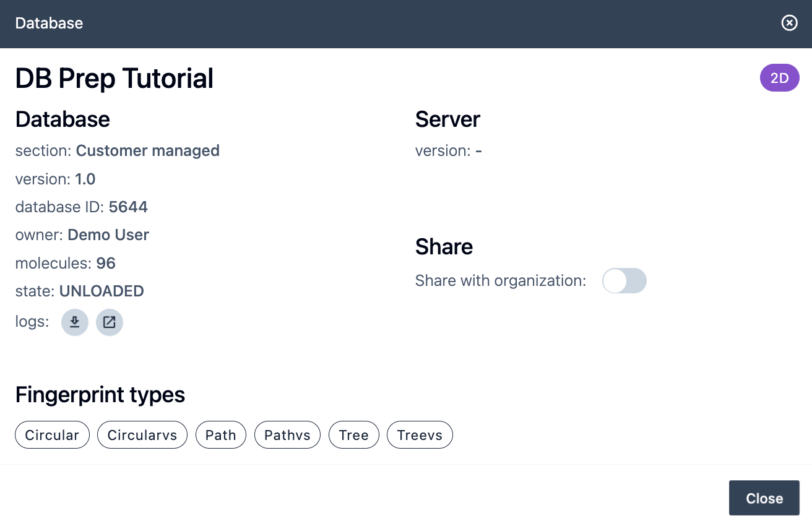The width and height of the screenshot is (812, 526).
Task: Select the Circular fingerprint chip
Action: click(52, 435)
